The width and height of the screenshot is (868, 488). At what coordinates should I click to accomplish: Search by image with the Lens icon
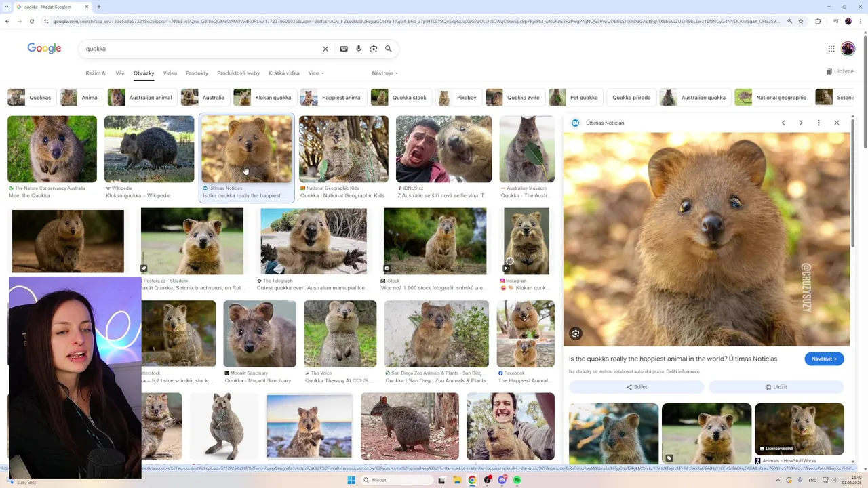[x=374, y=49]
